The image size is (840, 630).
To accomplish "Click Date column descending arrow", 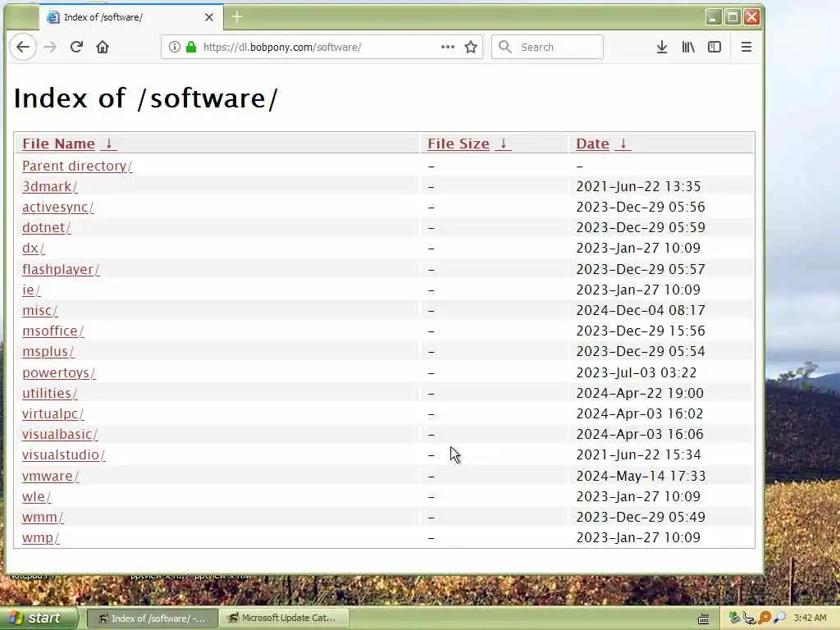I will (623, 144).
